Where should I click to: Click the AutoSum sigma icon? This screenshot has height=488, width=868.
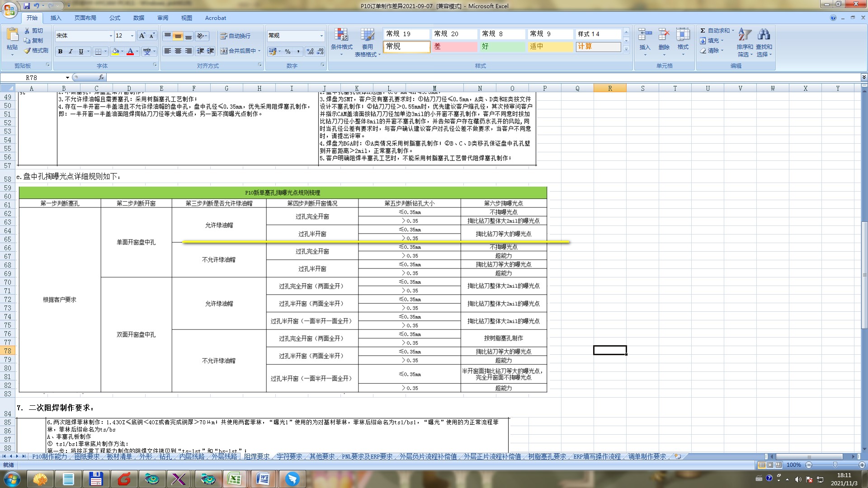(x=703, y=31)
